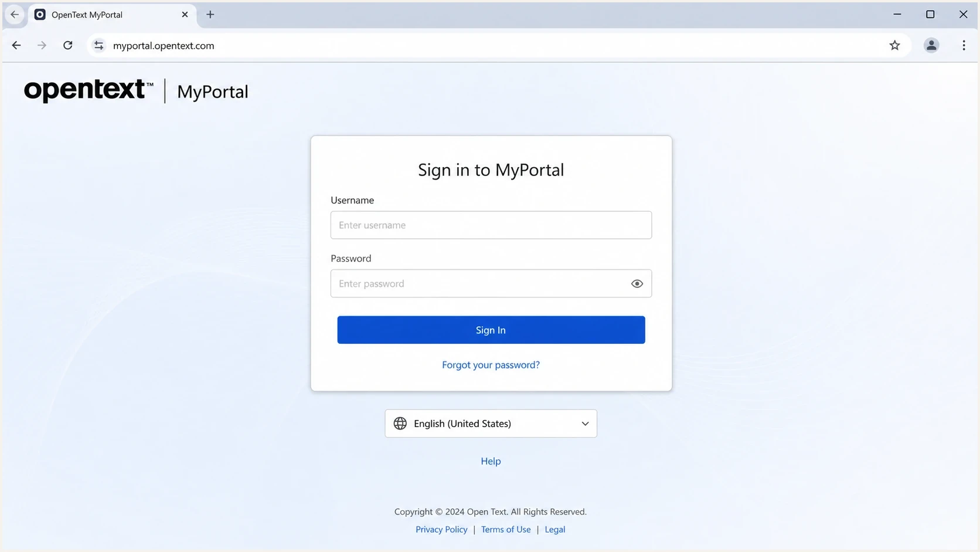
Task: Open the browser three-dot menu
Action: (964, 45)
